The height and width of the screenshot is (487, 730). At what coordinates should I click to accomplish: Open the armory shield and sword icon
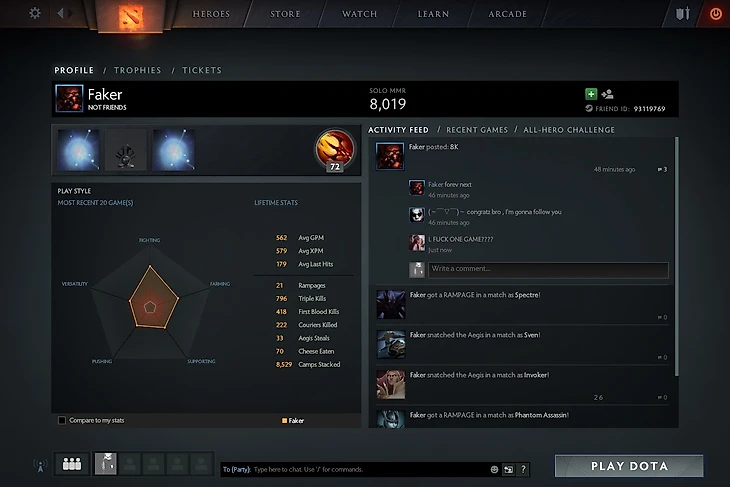click(x=683, y=14)
